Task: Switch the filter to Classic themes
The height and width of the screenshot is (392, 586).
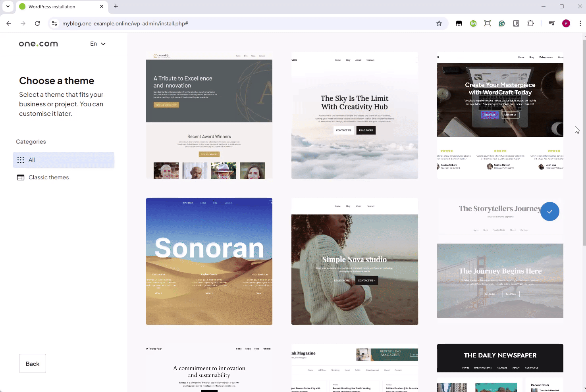Action: point(48,177)
